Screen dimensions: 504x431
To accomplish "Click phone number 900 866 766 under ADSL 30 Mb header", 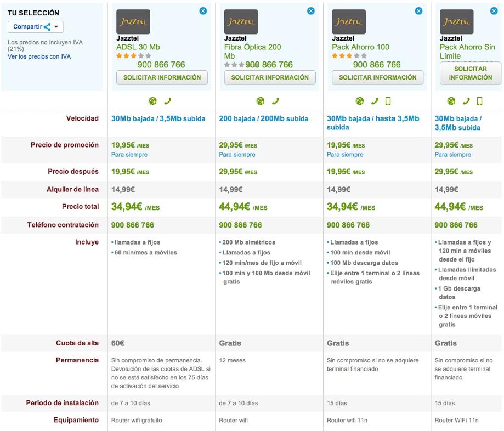I will pos(161,65).
